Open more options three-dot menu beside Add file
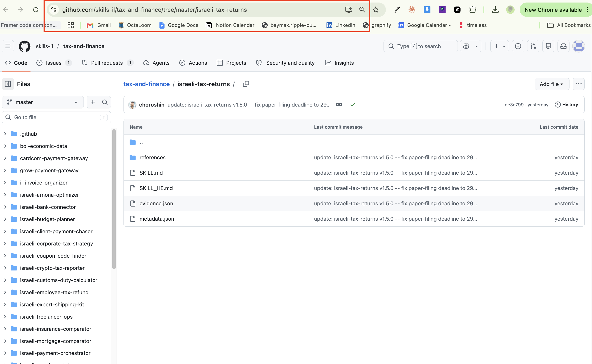The image size is (592, 364). click(x=579, y=84)
